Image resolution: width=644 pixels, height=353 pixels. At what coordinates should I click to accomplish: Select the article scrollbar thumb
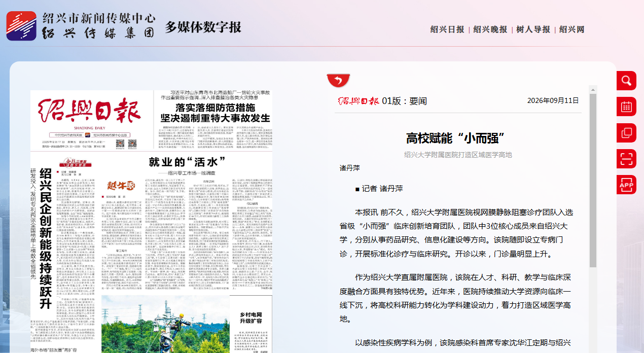(593, 181)
